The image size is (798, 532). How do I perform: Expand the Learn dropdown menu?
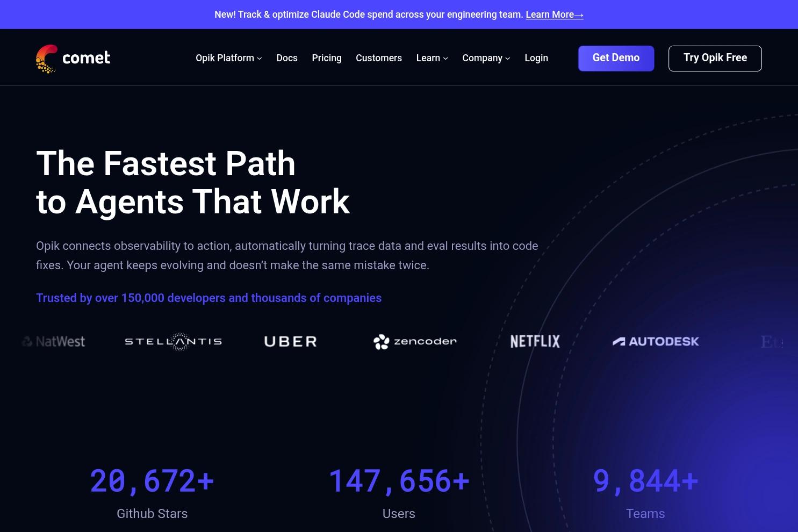point(432,58)
